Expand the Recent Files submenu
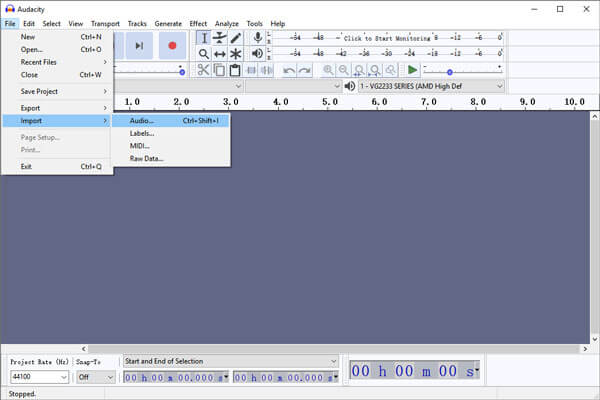 (57, 62)
